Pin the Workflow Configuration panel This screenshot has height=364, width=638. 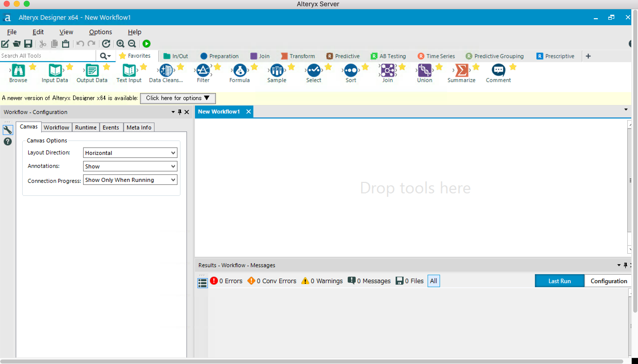coord(179,112)
